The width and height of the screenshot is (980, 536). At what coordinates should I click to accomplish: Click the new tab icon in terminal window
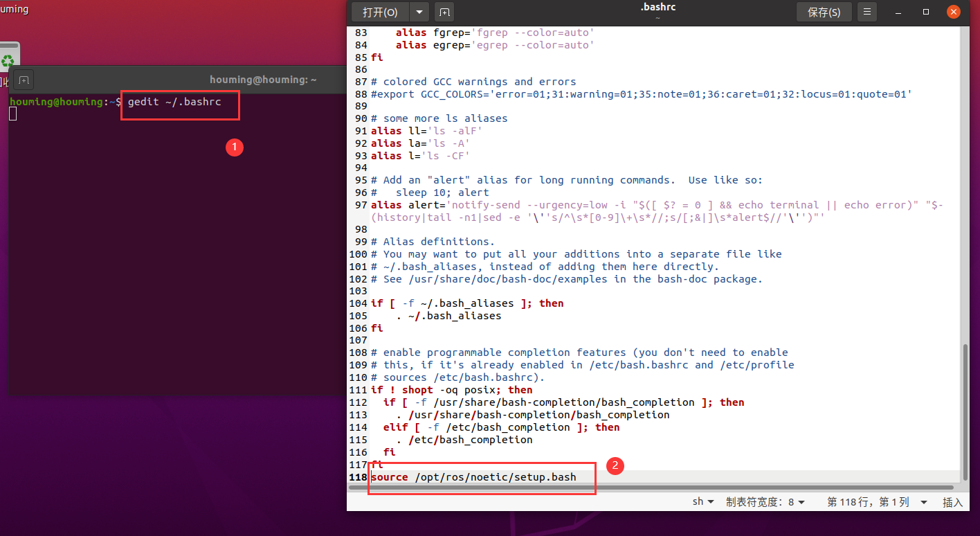coord(24,80)
